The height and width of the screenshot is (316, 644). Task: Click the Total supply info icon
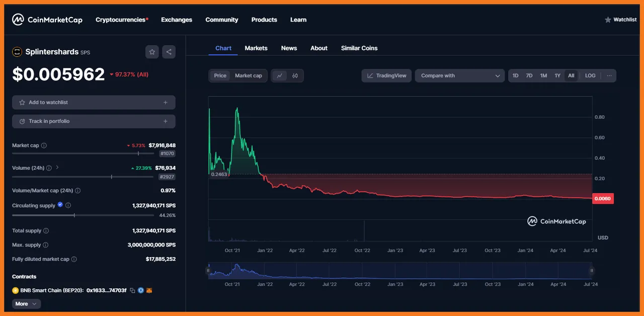(x=46, y=230)
